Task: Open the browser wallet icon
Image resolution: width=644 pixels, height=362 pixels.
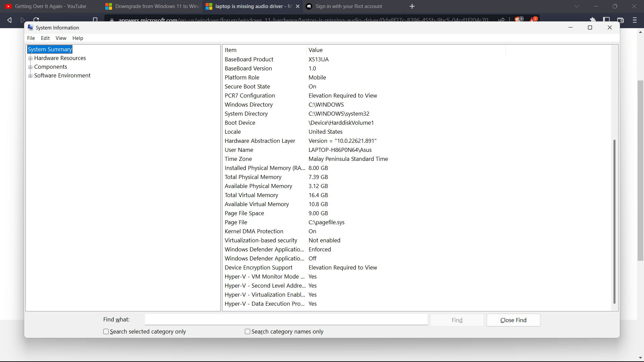Action: pos(621,20)
